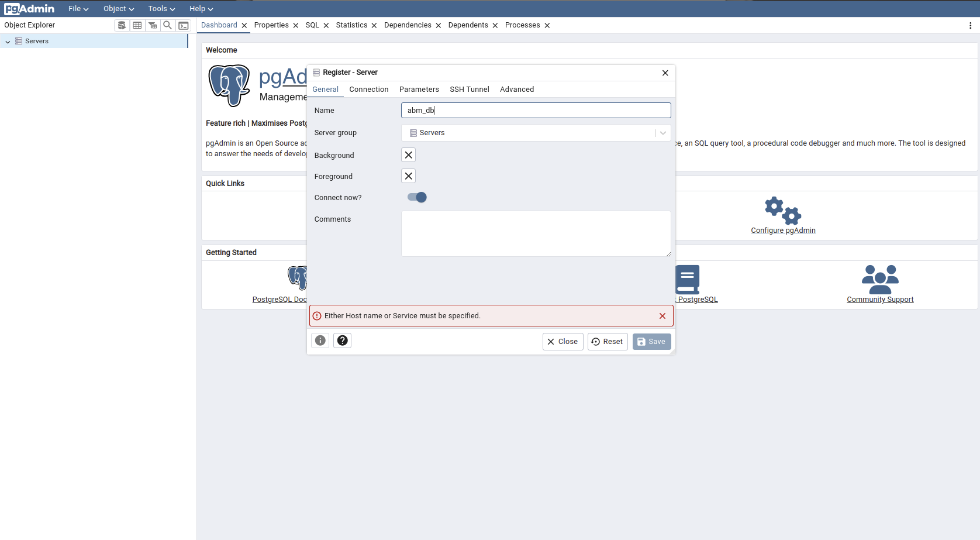Image resolution: width=980 pixels, height=540 pixels.
Task: Click Search Objects magnifier icon
Action: click(168, 25)
